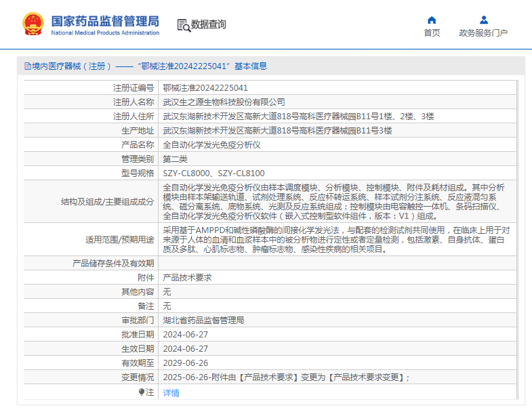The width and height of the screenshot is (532, 412).
Task: Click the 有效期至 row label
Action: [138, 363]
